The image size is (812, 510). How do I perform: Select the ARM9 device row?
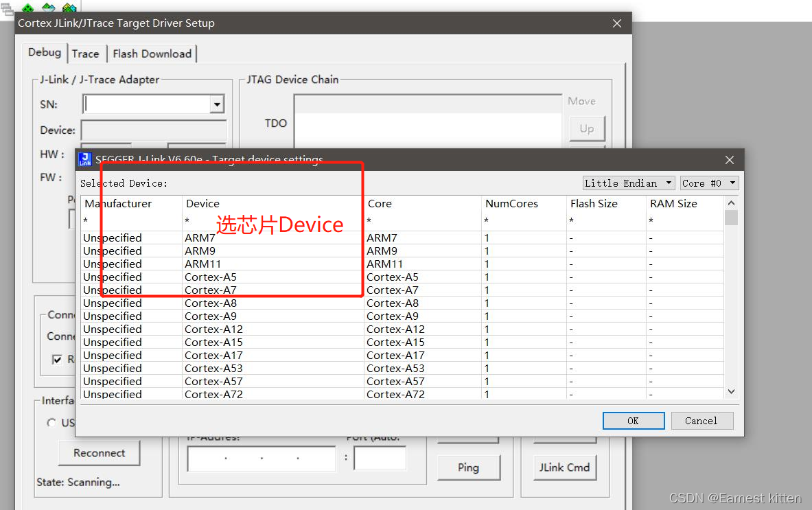coord(402,251)
